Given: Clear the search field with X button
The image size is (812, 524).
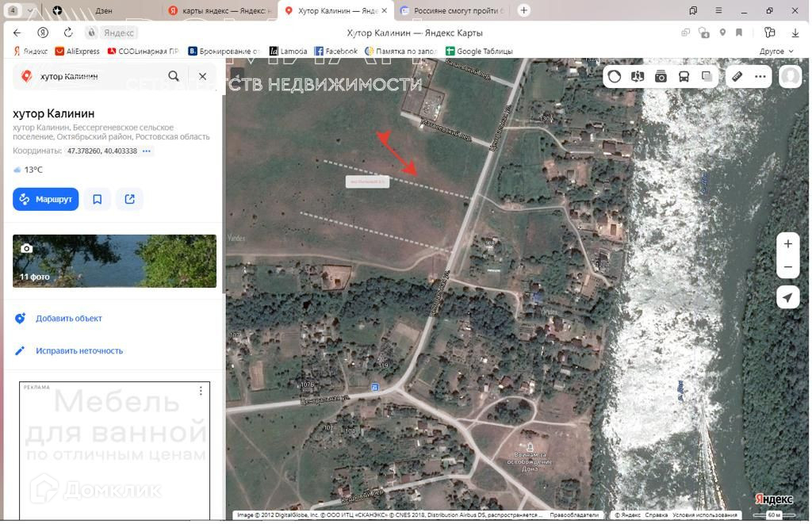Looking at the screenshot, I should (202, 76).
